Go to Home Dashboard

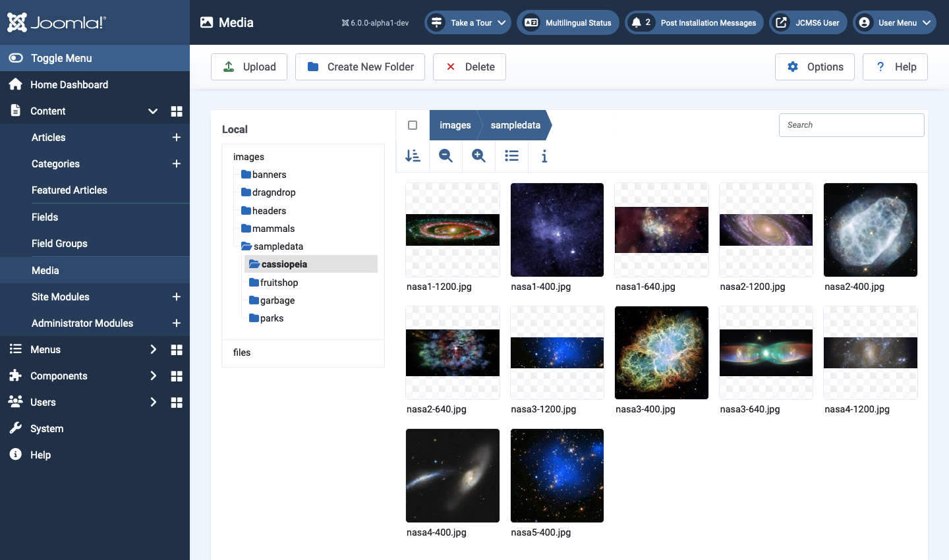(69, 84)
